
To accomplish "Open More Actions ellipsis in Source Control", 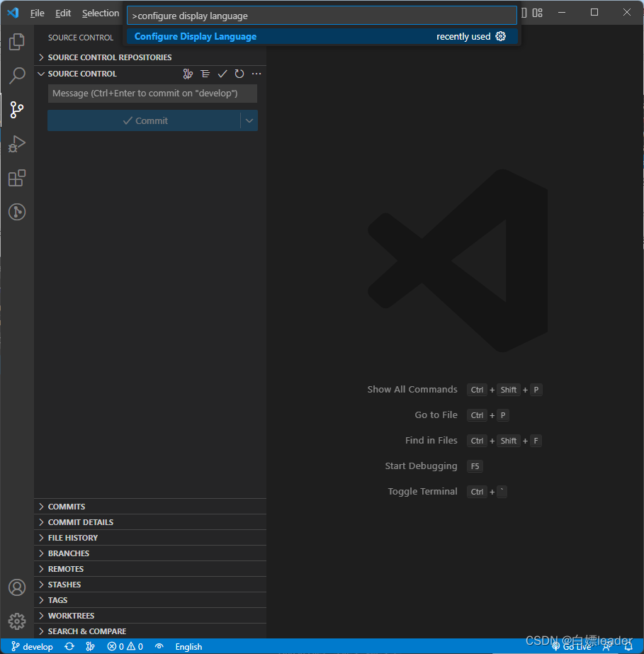I will click(256, 74).
